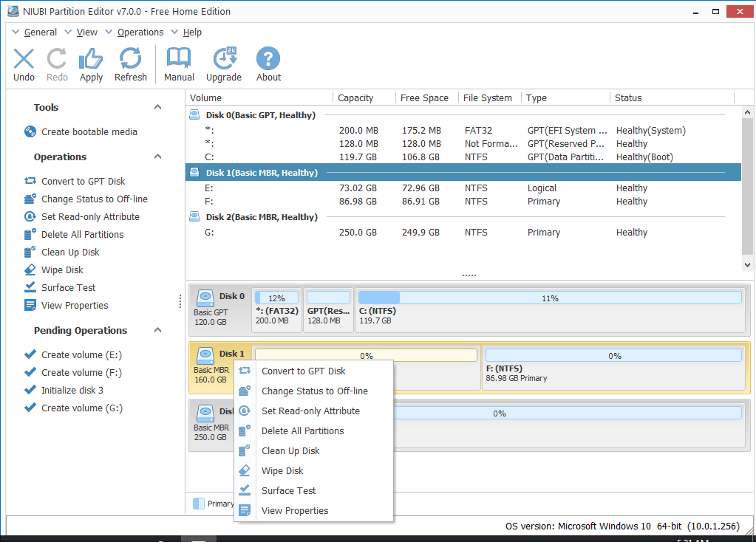Select Delete All Partitions from context menu
Screen dimensions: 756x542
tap(303, 430)
